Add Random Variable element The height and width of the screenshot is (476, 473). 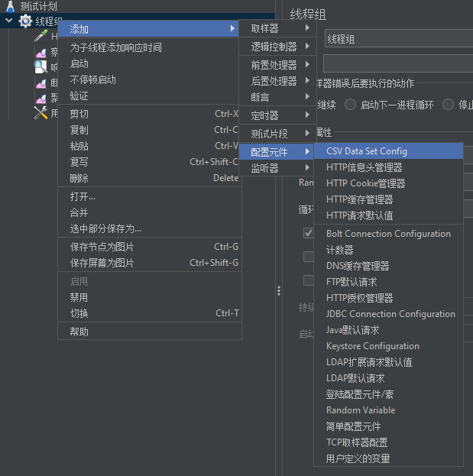[x=388, y=410]
